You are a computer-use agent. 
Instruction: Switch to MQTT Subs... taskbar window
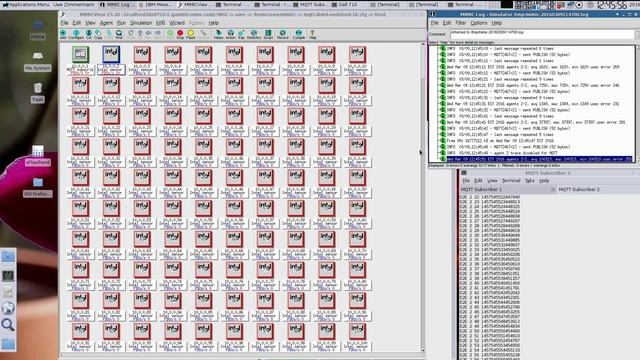click(310, 4)
